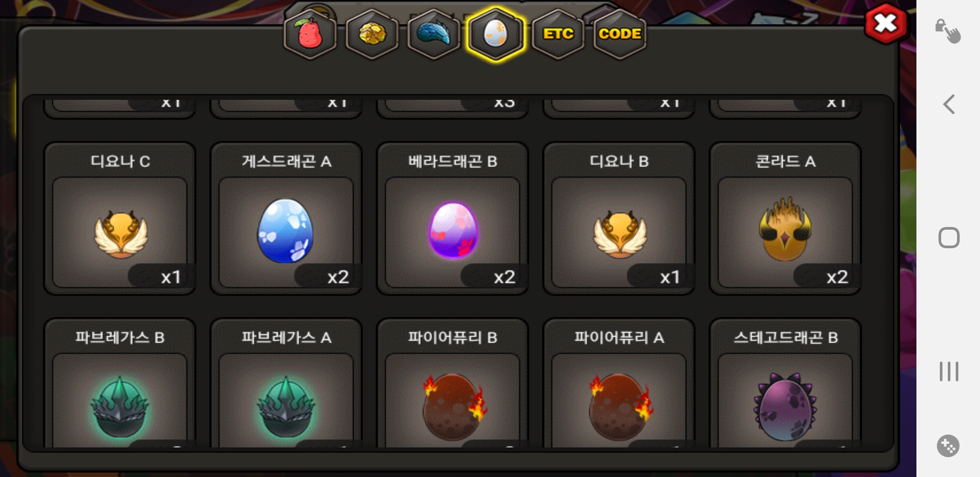The width and height of the screenshot is (980, 477).
Task: Close the inventory window with red X
Action: tap(886, 23)
